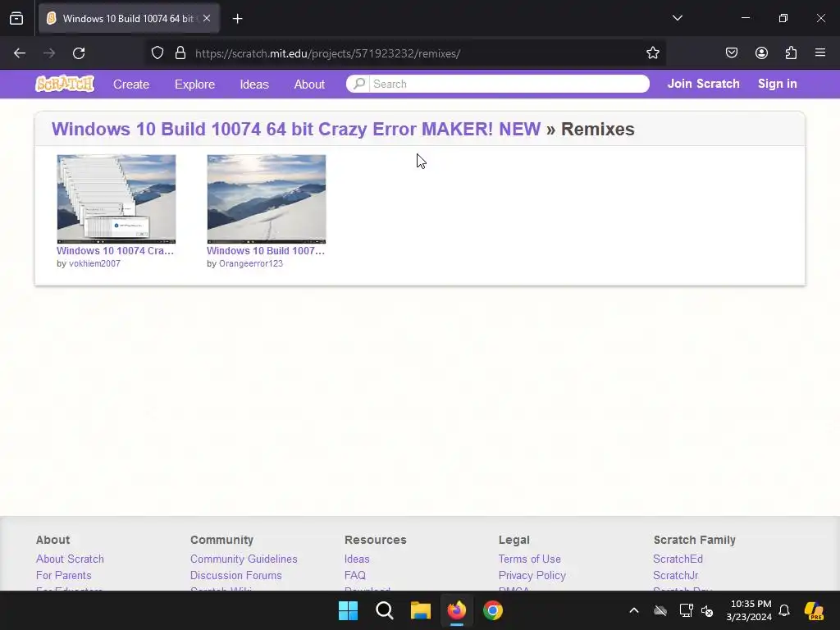Click the muted volume tray icon
Image resolution: width=840 pixels, height=630 pixels.
[x=707, y=610]
